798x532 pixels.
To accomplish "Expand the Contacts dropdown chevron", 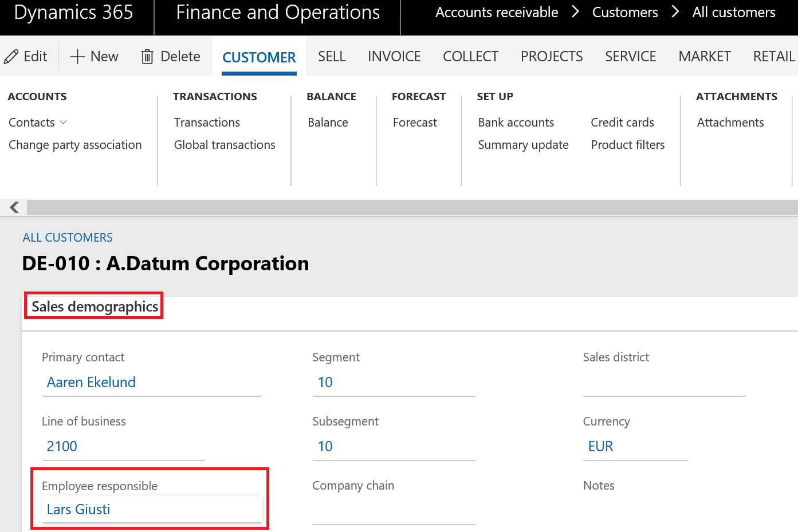I will click(x=64, y=123).
